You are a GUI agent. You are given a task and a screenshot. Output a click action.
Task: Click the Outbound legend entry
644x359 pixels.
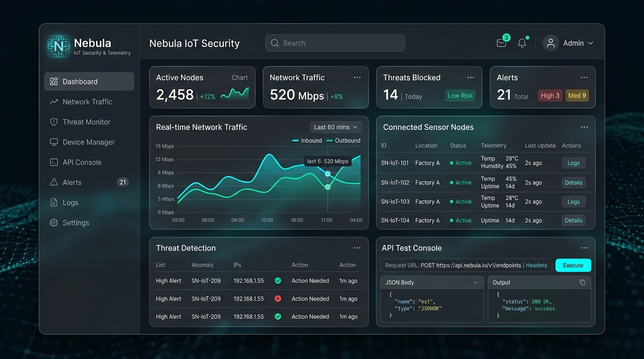tap(344, 141)
